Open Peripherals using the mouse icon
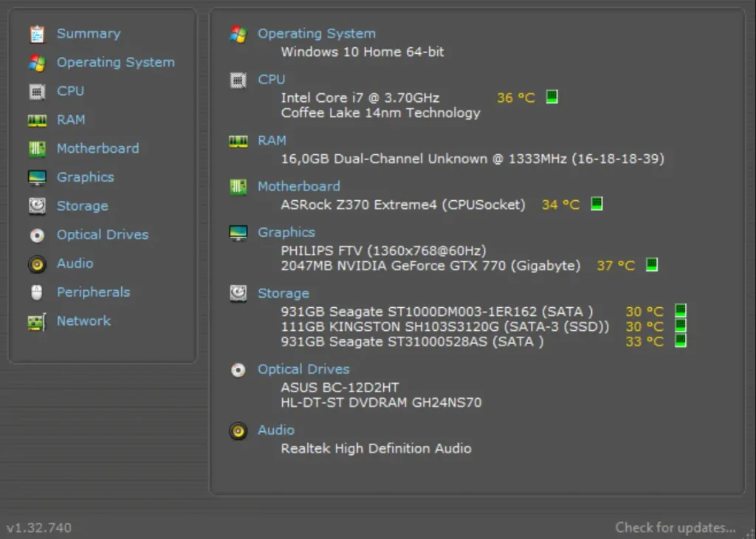 coord(37,292)
